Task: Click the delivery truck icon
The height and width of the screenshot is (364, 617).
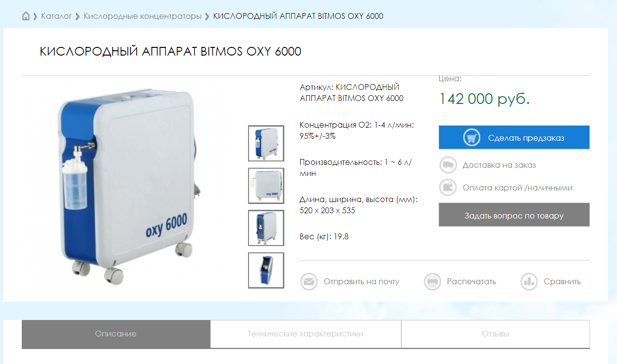Action: [448, 165]
